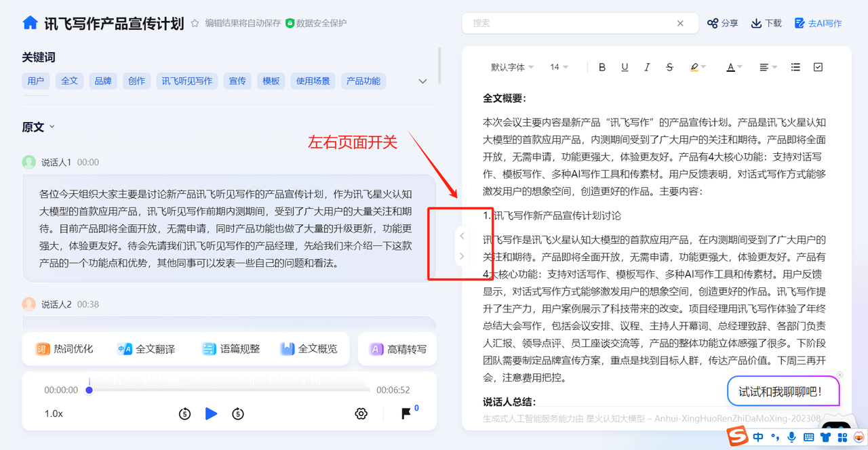Click the 说话人1 green avatar
868x450 pixels.
coord(28,162)
